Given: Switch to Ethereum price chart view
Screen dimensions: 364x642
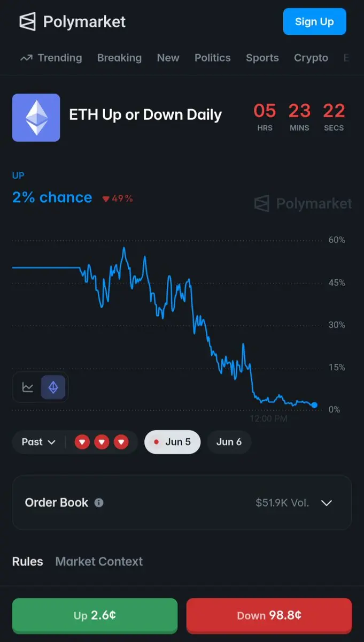Looking at the screenshot, I should [x=53, y=387].
